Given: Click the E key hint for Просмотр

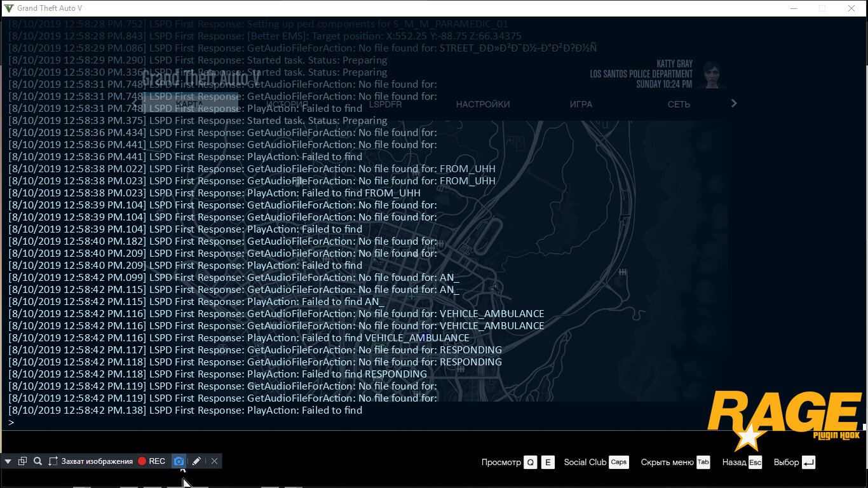Looking at the screenshot, I should pyautogui.click(x=548, y=463).
